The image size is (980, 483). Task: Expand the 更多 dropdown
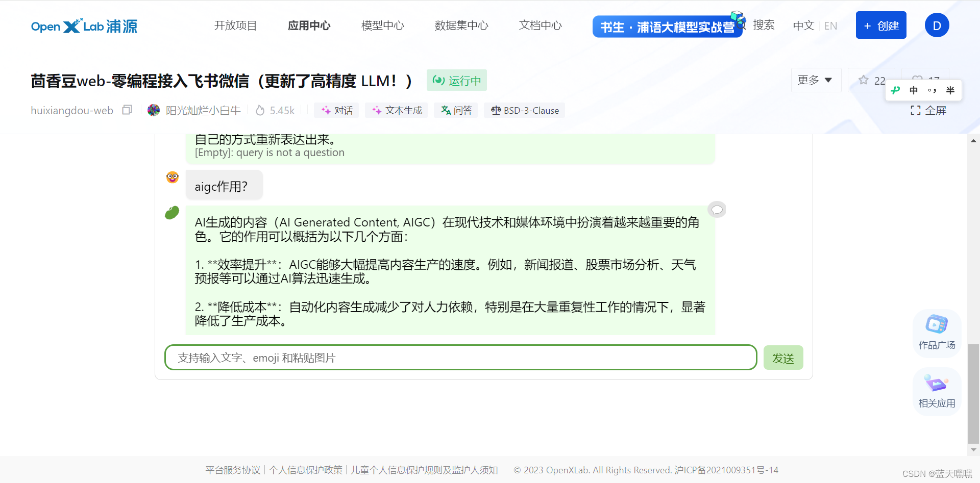[x=816, y=80]
